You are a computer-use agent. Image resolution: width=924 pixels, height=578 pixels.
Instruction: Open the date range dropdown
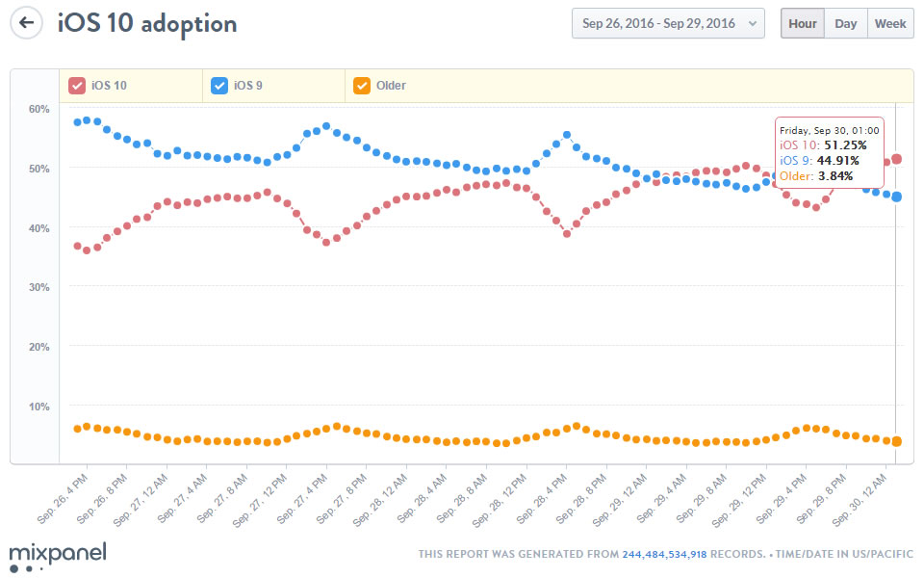(668, 23)
